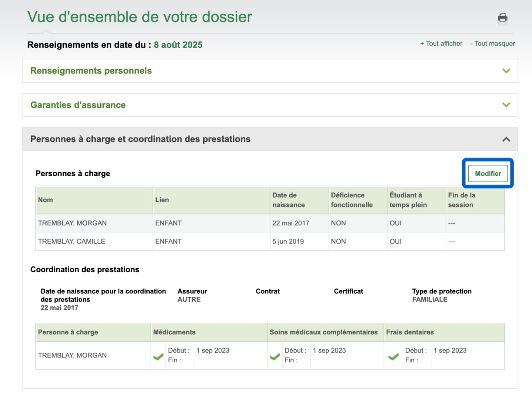Image resolution: width=532 pixels, height=399 pixels.
Task: Click the printer icon
Action: coord(502,18)
